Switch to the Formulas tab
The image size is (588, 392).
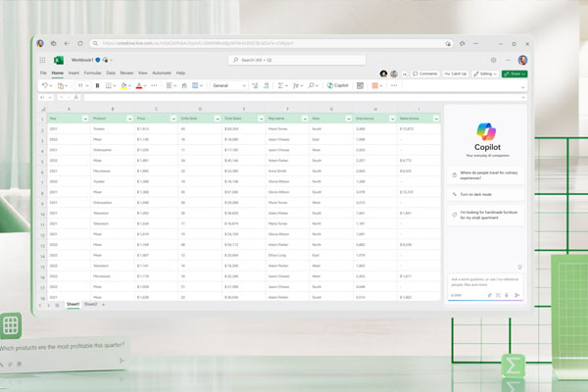[x=93, y=73]
